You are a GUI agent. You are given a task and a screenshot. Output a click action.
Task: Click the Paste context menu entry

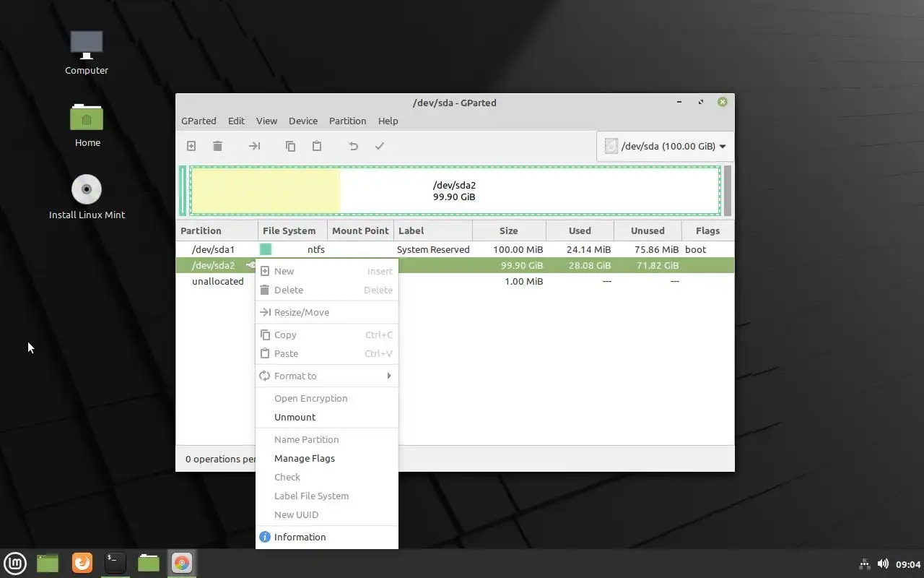[326, 353]
